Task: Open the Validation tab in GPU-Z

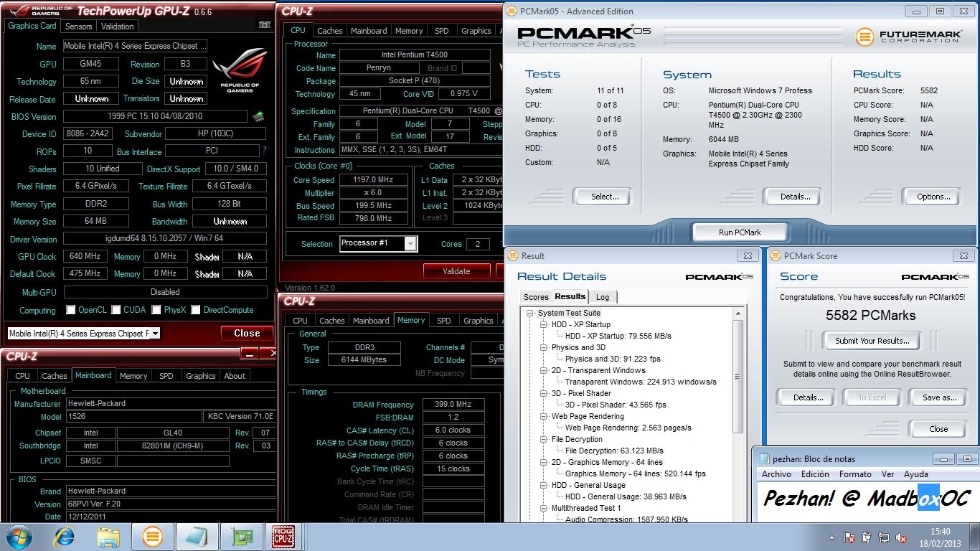Action: pos(118,26)
